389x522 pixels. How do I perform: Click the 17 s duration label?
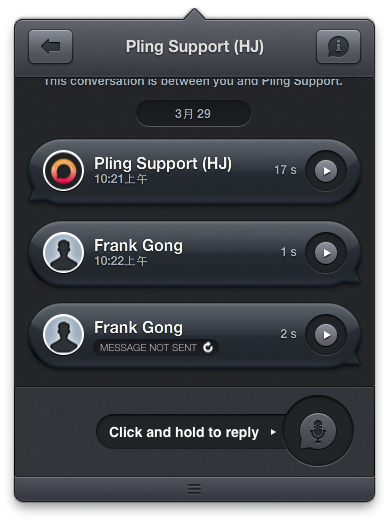pyautogui.click(x=285, y=170)
